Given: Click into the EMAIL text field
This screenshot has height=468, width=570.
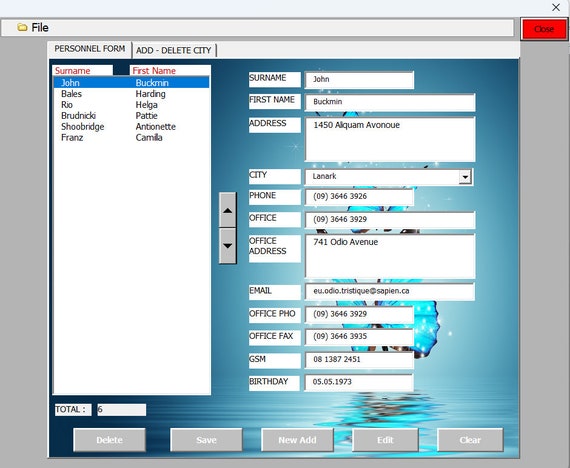Looking at the screenshot, I should pos(390,292).
